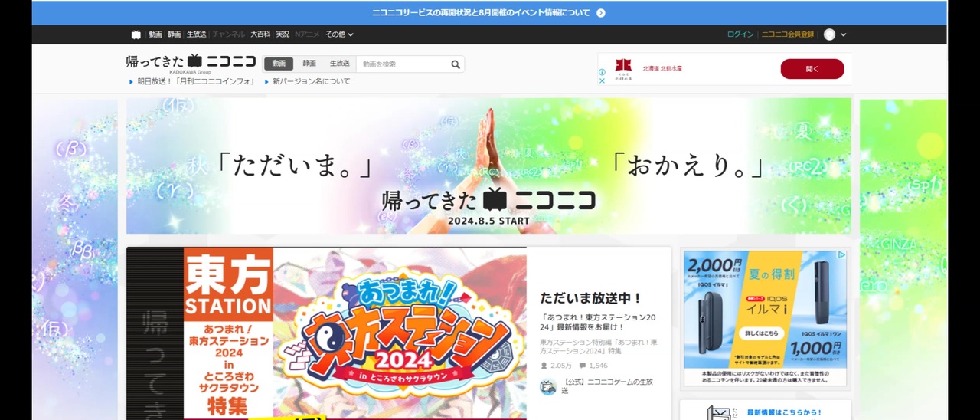The height and width of the screenshot is (420, 980).
Task: Open 静画 in the top navigation bar
Action: pos(175,34)
